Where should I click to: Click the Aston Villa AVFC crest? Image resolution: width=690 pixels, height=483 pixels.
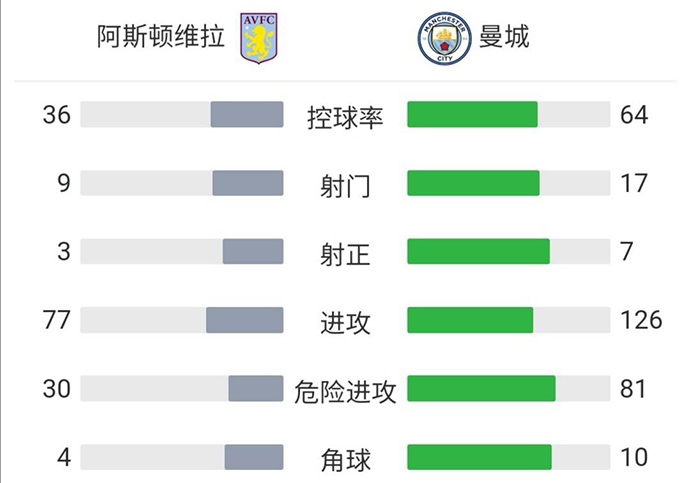(x=259, y=39)
